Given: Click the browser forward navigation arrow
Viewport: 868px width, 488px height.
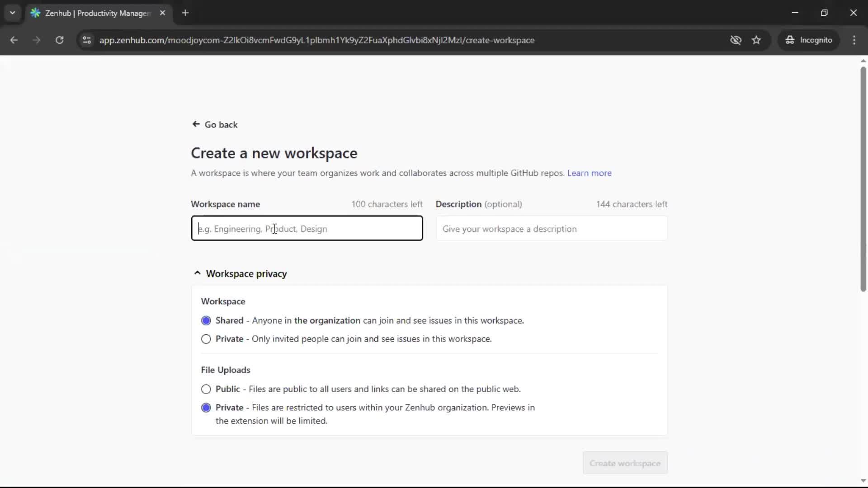Looking at the screenshot, I should pos(36,40).
